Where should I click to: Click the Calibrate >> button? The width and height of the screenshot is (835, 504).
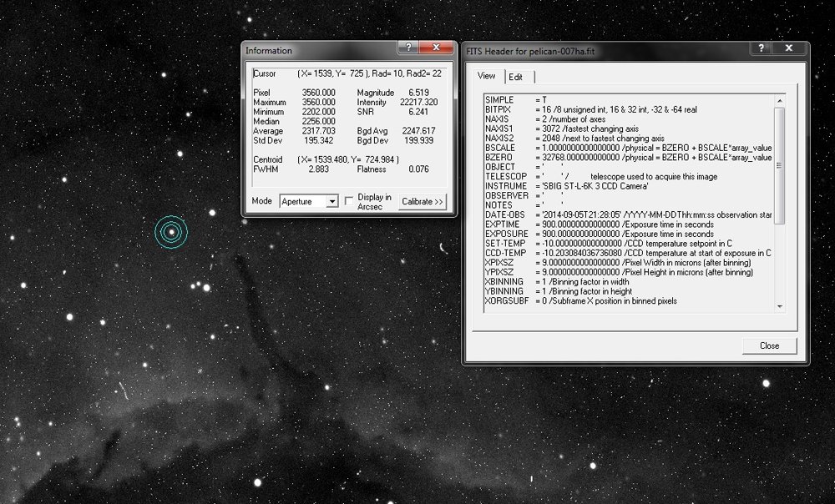pos(423,202)
